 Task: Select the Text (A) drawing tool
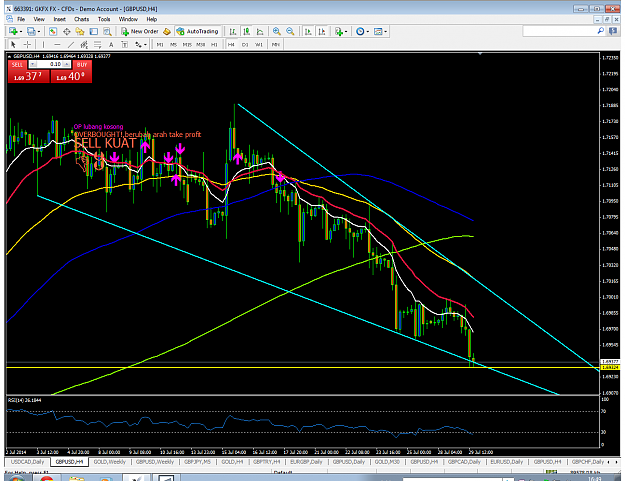(x=111, y=45)
